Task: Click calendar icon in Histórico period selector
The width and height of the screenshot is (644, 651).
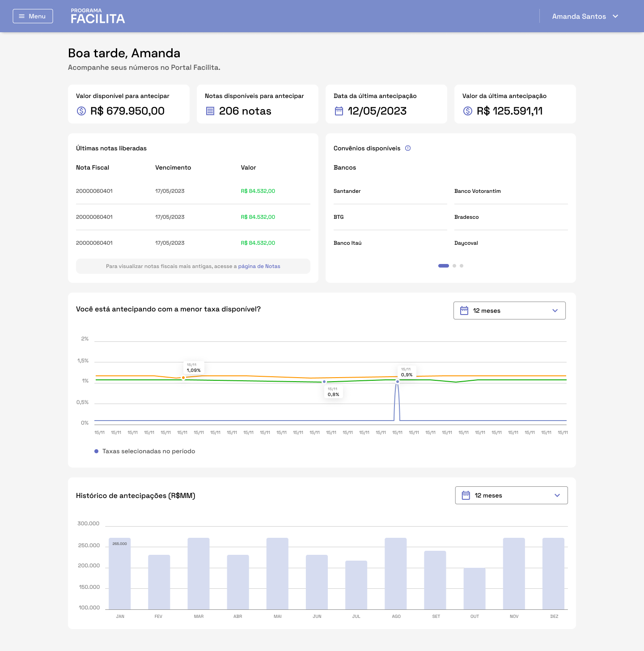Action: (466, 495)
